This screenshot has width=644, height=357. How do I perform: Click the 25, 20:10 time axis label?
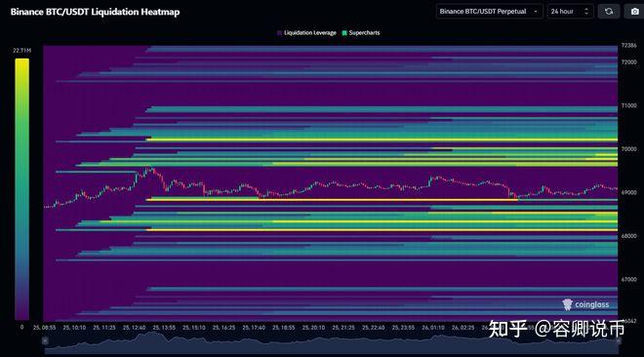[x=314, y=328]
